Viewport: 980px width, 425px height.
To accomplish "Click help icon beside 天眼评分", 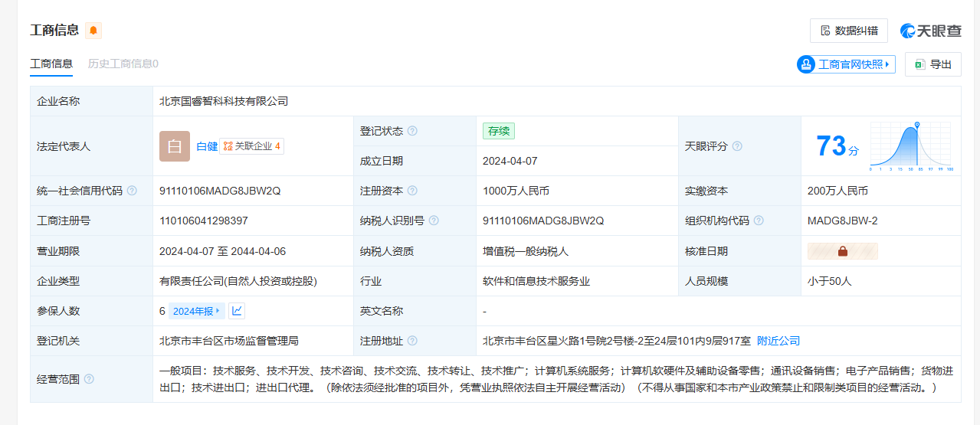I will pyautogui.click(x=737, y=146).
